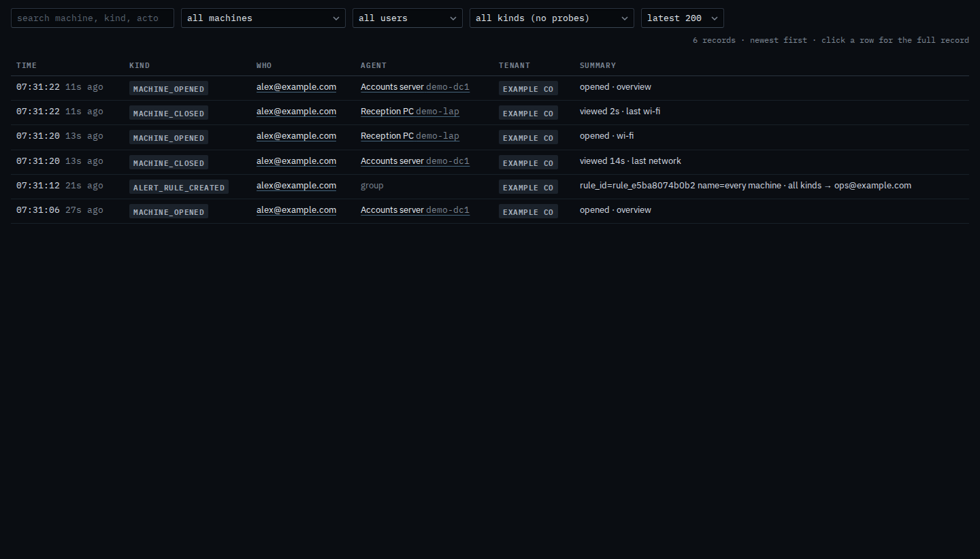Image resolution: width=980 pixels, height=559 pixels.
Task: Click the SUMMARY column header
Action: click(598, 65)
